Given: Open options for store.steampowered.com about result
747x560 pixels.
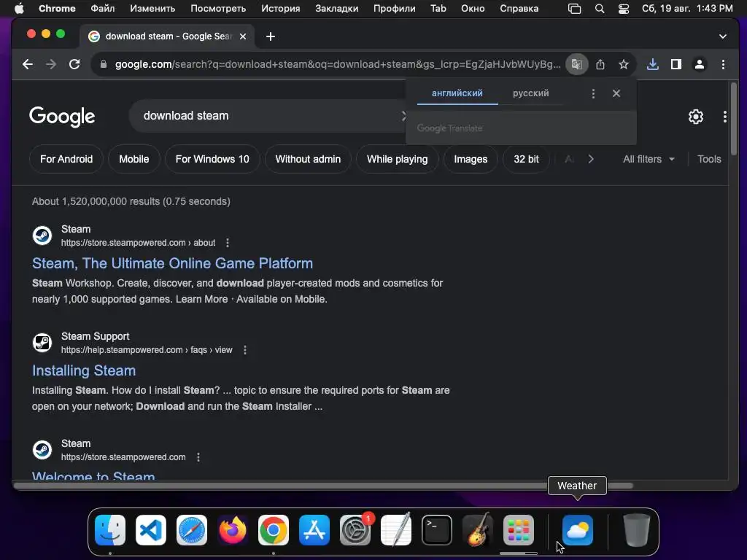Looking at the screenshot, I should tap(228, 243).
